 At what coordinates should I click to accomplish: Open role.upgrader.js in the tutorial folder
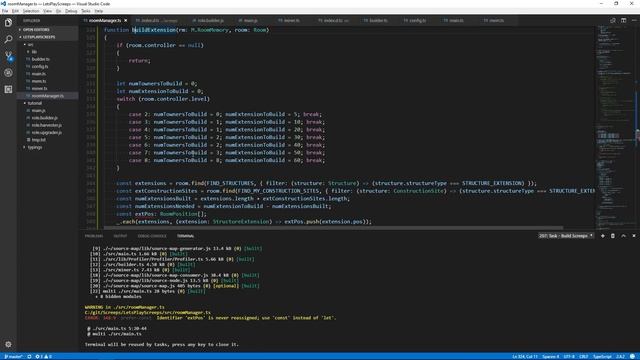pyautogui.click(x=47, y=132)
